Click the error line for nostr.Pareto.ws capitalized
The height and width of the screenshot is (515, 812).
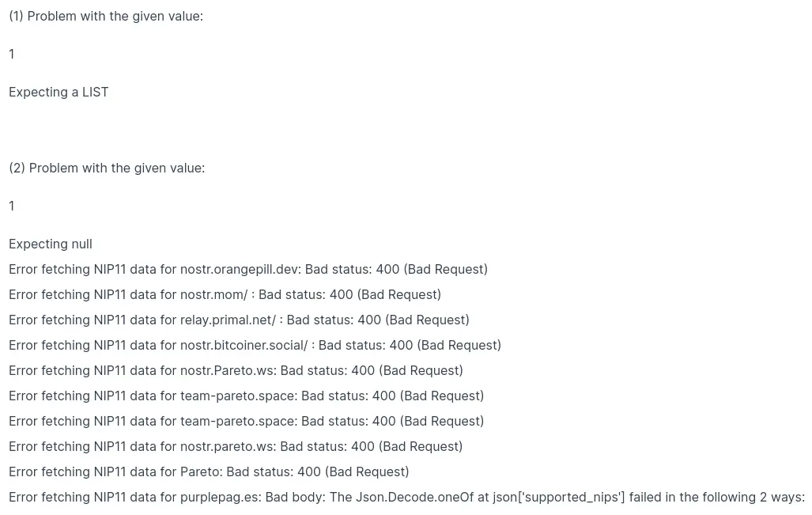236,371
